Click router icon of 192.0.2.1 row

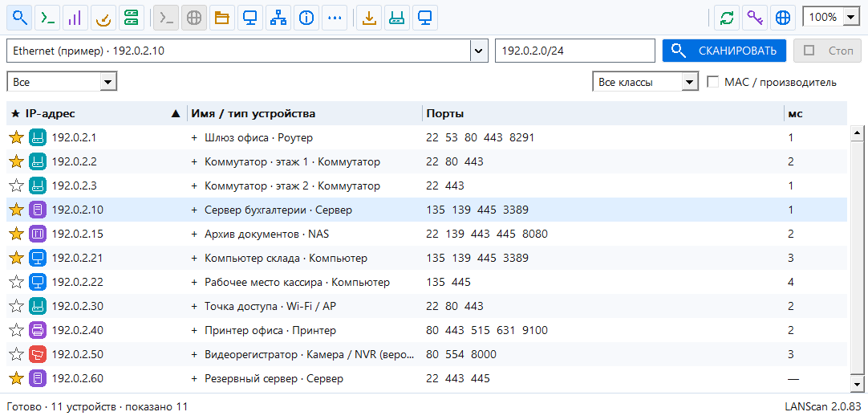(x=38, y=137)
